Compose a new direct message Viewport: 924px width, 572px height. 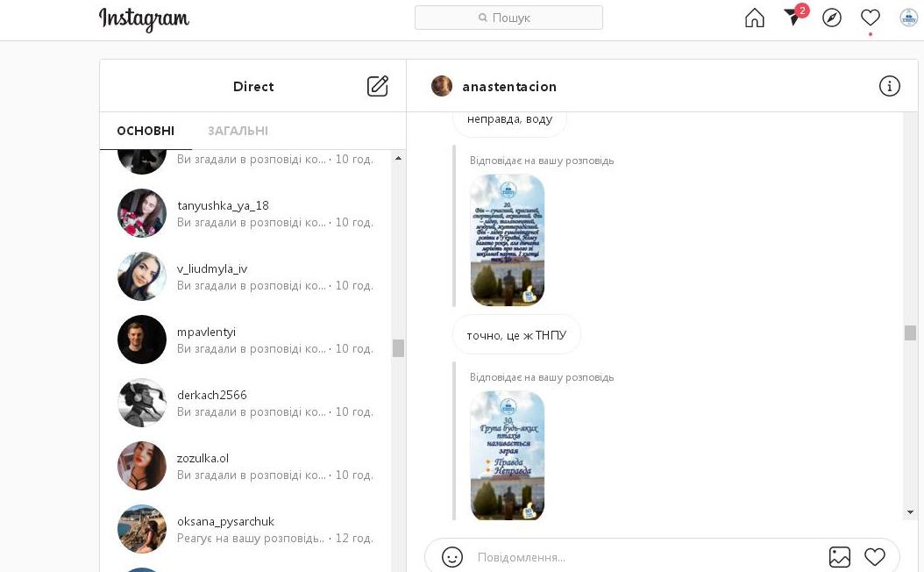point(377,86)
